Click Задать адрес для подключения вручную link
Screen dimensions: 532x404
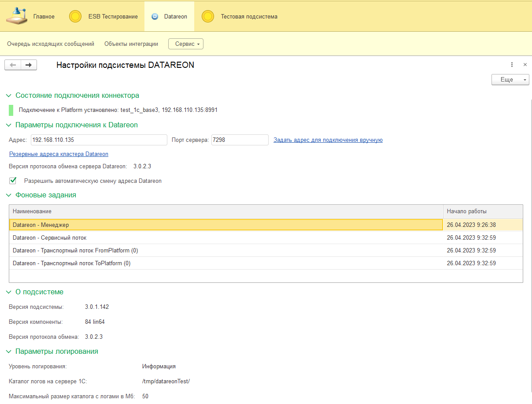point(328,140)
